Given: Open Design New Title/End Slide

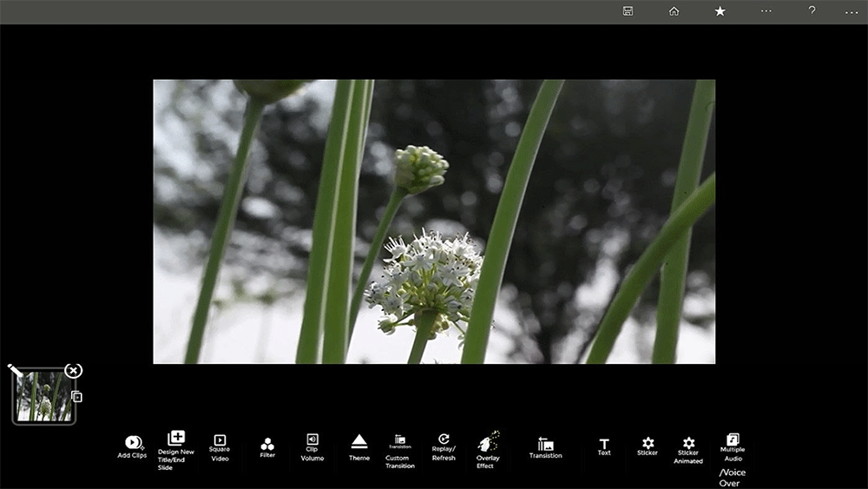Looking at the screenshot, I should [x=176, y=439].
